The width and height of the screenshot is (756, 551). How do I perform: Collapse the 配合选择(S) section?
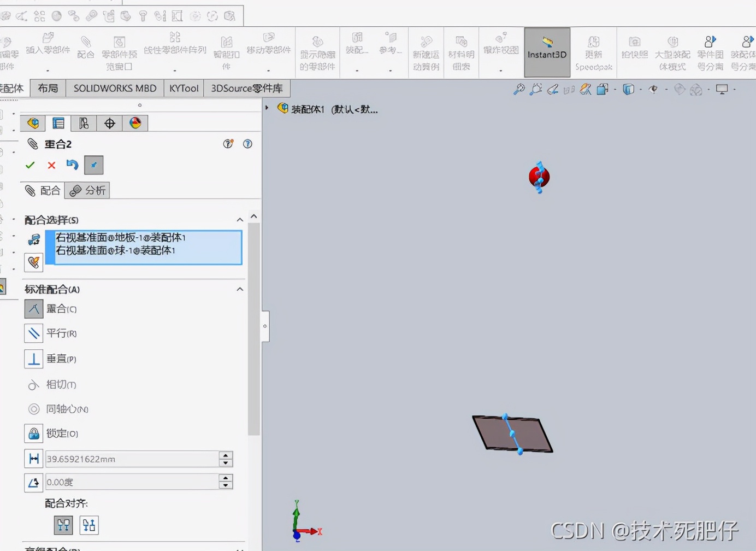pos(240,219)
